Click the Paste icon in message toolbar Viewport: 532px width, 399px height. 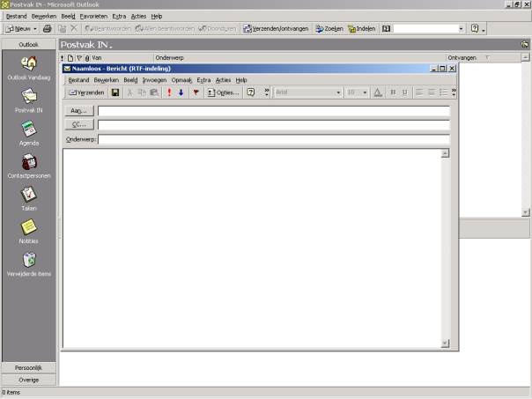tap(154, 92)
